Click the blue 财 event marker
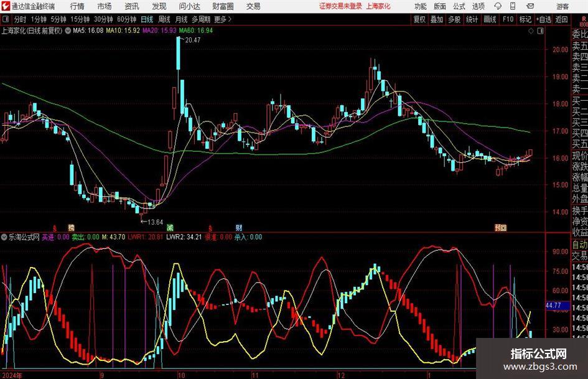Viewport: 588px width, 379px height. (x=239, y=227)
